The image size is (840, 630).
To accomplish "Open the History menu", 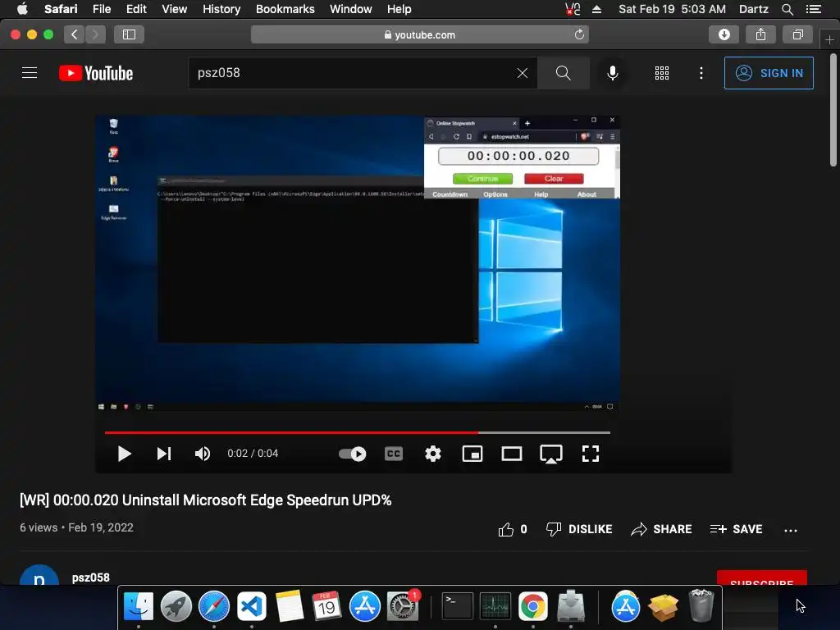I will 221,9.
